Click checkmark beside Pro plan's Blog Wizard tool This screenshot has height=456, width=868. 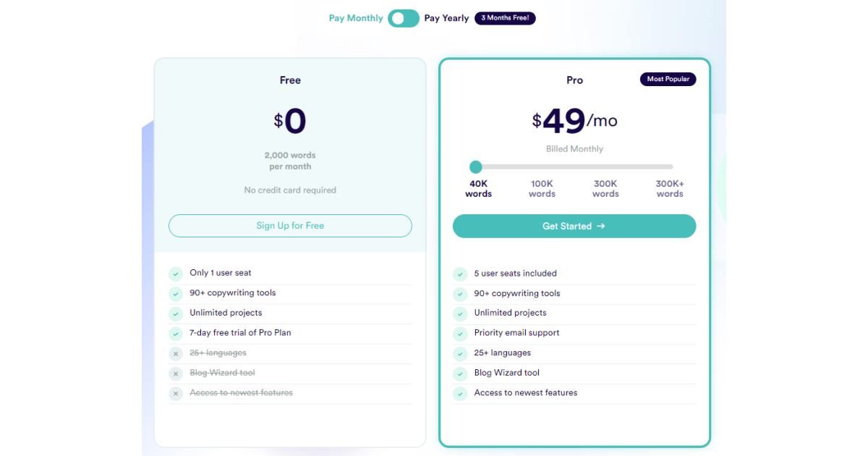click(x=460, y=373)
